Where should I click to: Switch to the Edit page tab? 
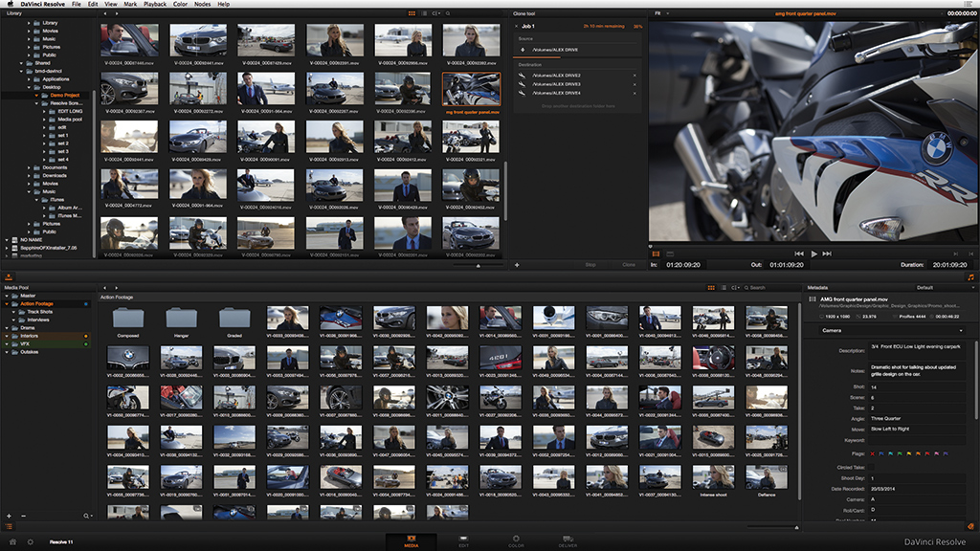tap(463, 541)
